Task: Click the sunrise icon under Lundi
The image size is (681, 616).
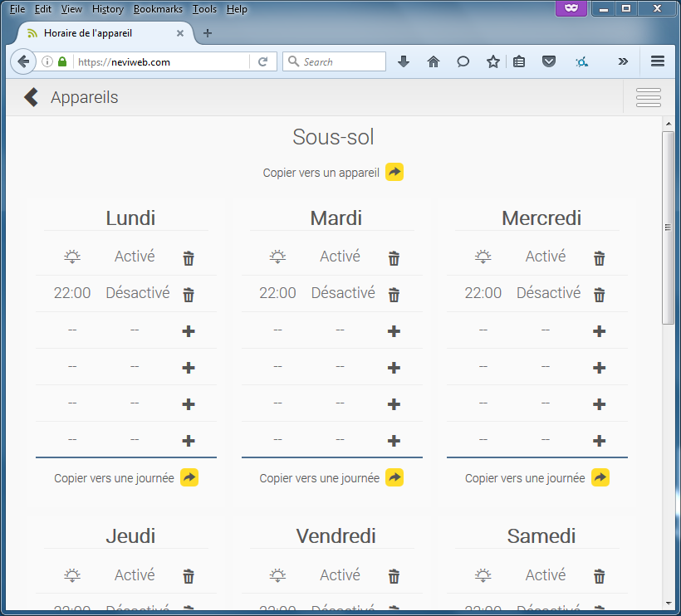Action: click(x=72, y=257)
